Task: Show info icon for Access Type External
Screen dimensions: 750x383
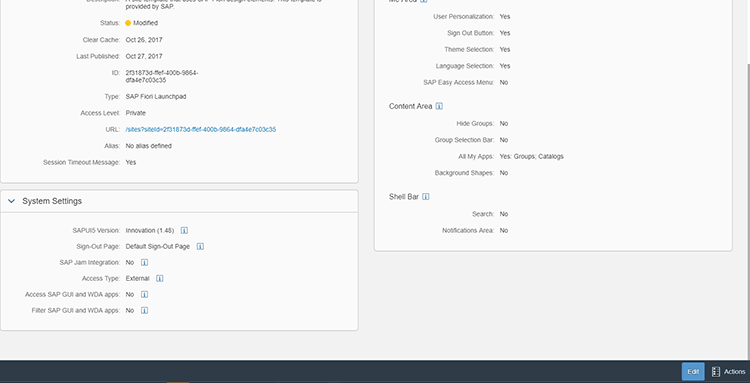Action: point(160,278)
